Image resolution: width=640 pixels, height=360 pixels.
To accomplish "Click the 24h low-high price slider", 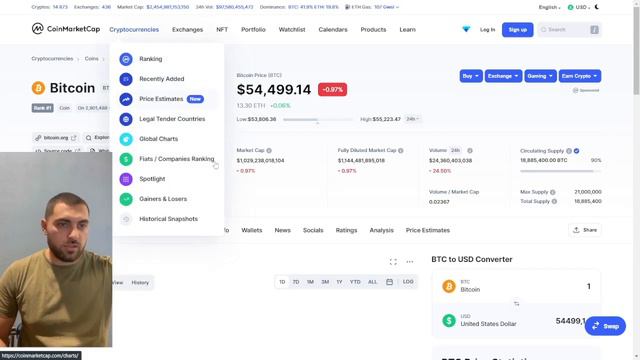I will (x=318, y=120).
